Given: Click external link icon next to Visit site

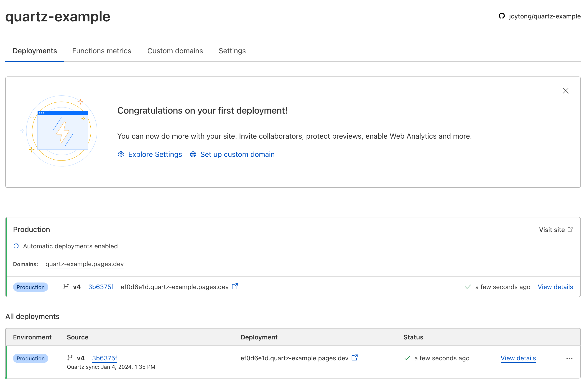Looking at the screenshot, I should [570, 229].
